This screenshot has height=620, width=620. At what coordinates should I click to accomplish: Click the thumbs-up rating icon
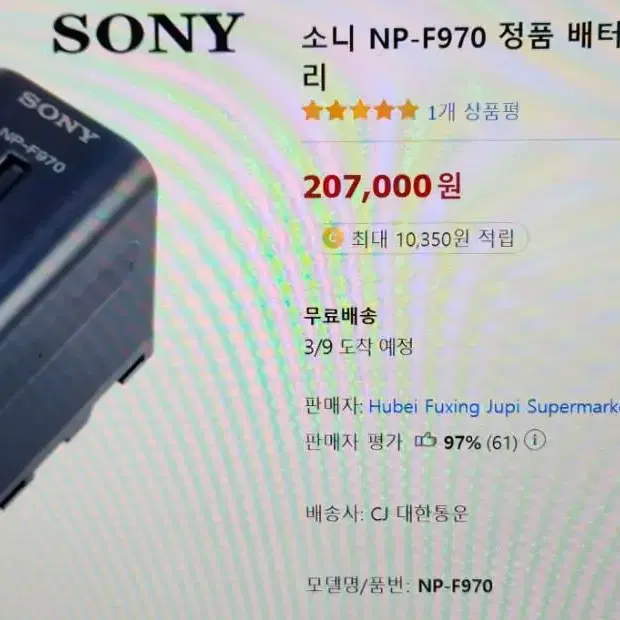425,441
